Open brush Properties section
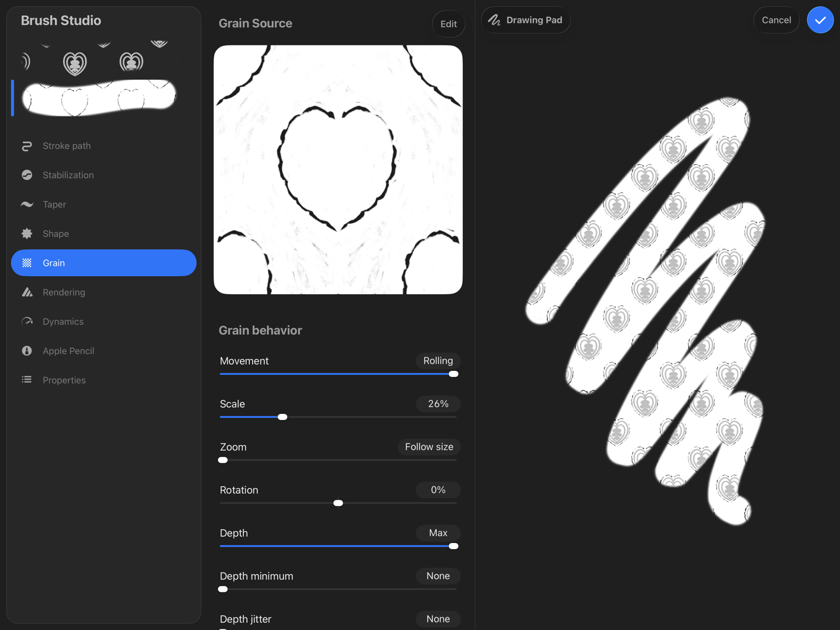This screenshot has height=630, width=840. coord(103,380)
